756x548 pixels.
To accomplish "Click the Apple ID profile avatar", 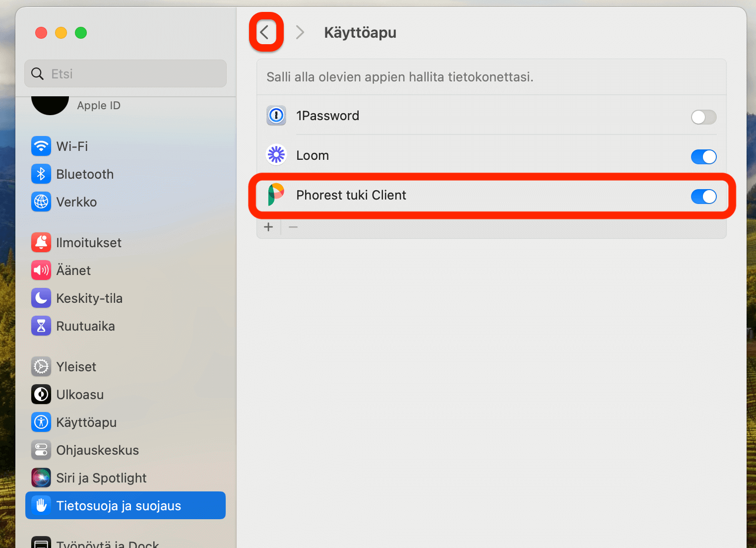I will click(x=50, y=105).
